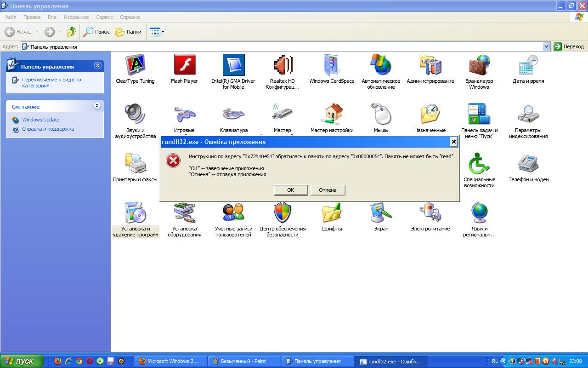Open the Вид menu
588x368 pixels.
pyautogui.click(x=52, y=17)
